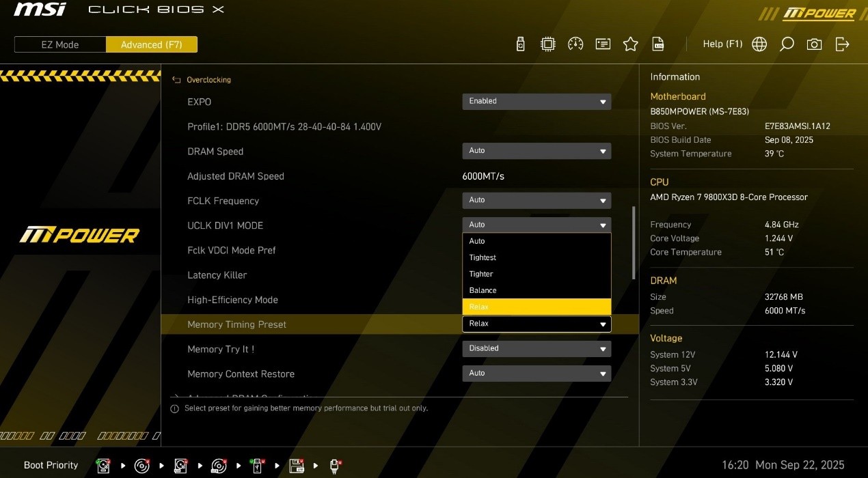Pick the highlighted Relax option in list

(537, 307)
